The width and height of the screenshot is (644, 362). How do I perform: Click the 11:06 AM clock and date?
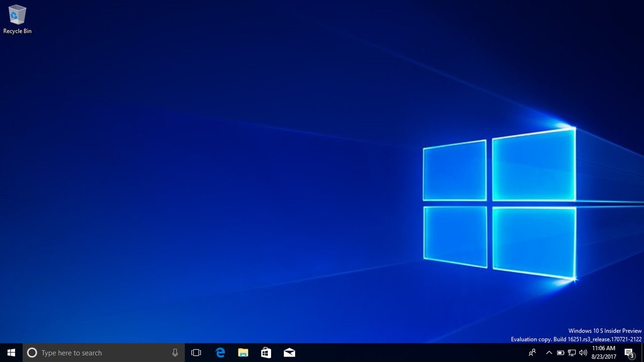coord(604,352)
